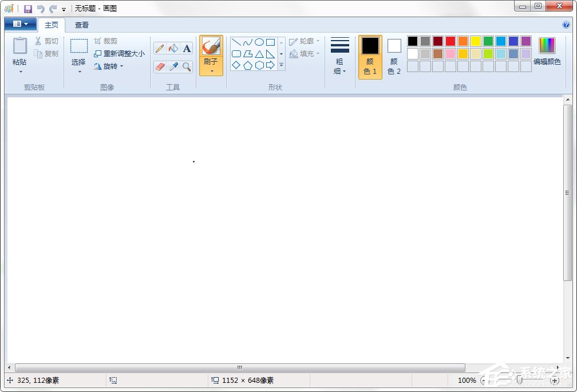Switch to the 查看 (View) tab
Image resolution: width=577 pixels, height=392 pixels.
point(81,25)
